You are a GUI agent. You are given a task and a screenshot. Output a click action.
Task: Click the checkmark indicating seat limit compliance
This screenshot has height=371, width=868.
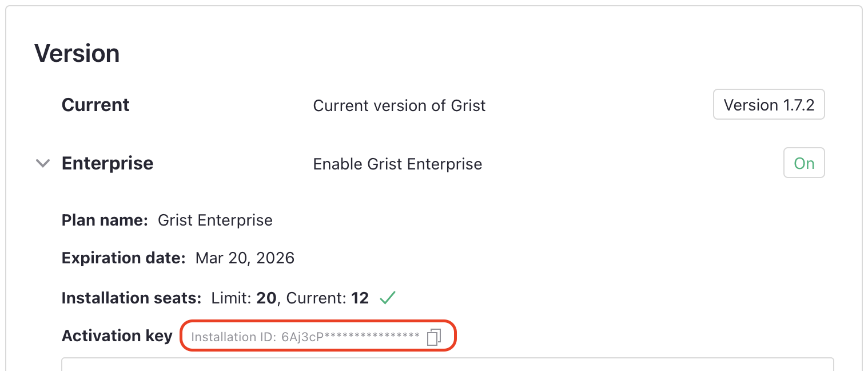click(x=387, y=297)
